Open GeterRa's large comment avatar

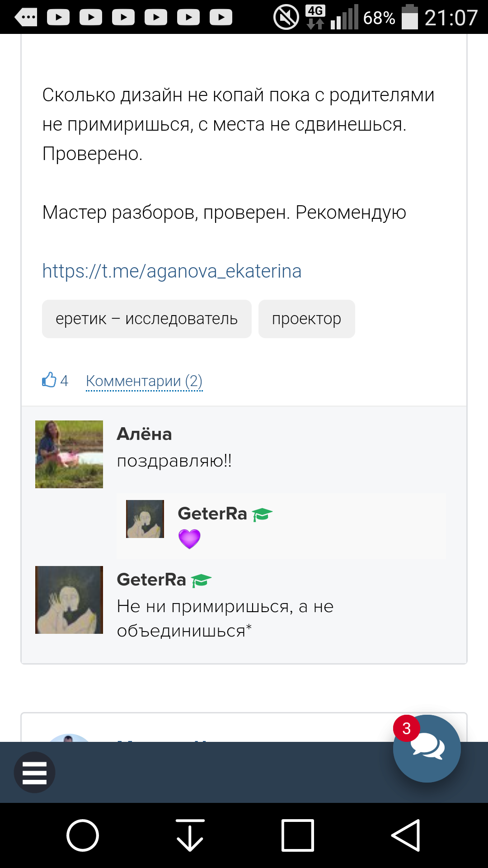pos(69,600)
